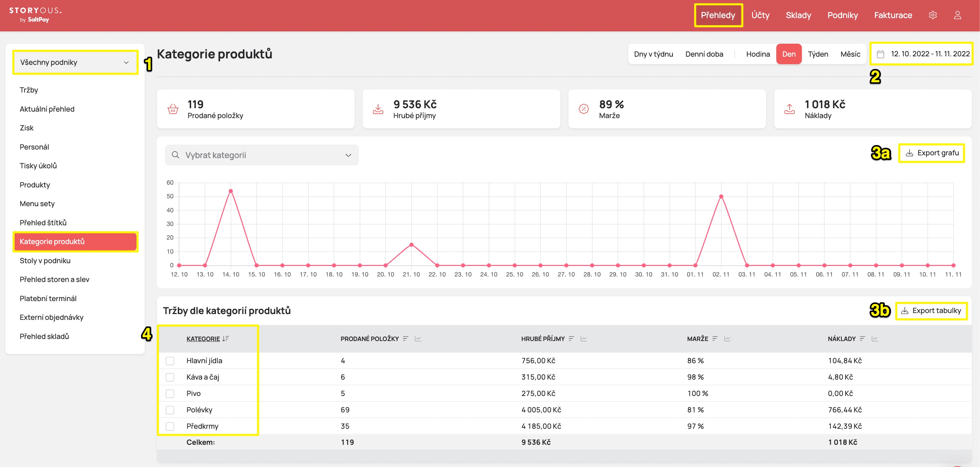This screenshot has width=980, height=467.
Task: Open Přehled storen a slev in sidebar
Action: pos(54,279)
